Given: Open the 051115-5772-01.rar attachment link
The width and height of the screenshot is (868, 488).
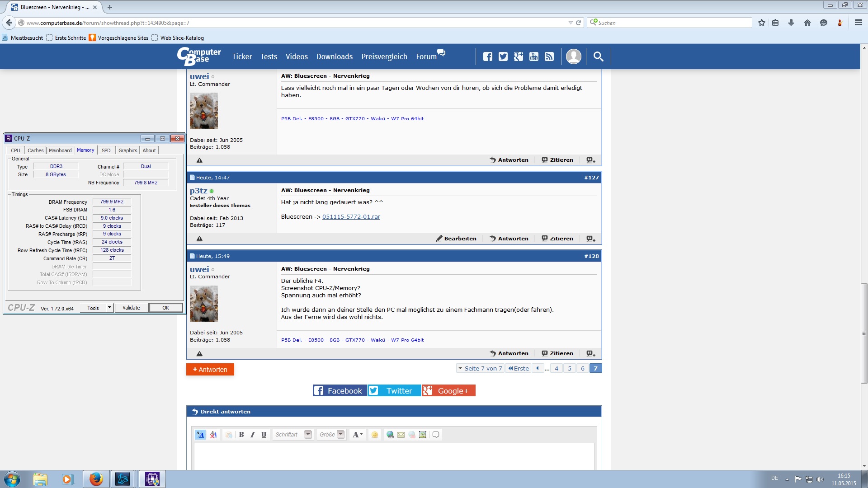Looking at the screenshot, I should pyautogui.click(x=351, y=217).
